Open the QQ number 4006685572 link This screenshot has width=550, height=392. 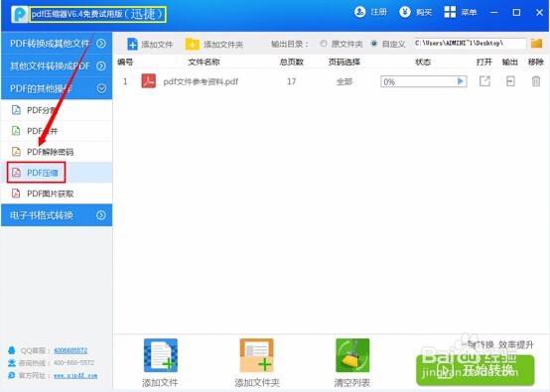(70, 350)
